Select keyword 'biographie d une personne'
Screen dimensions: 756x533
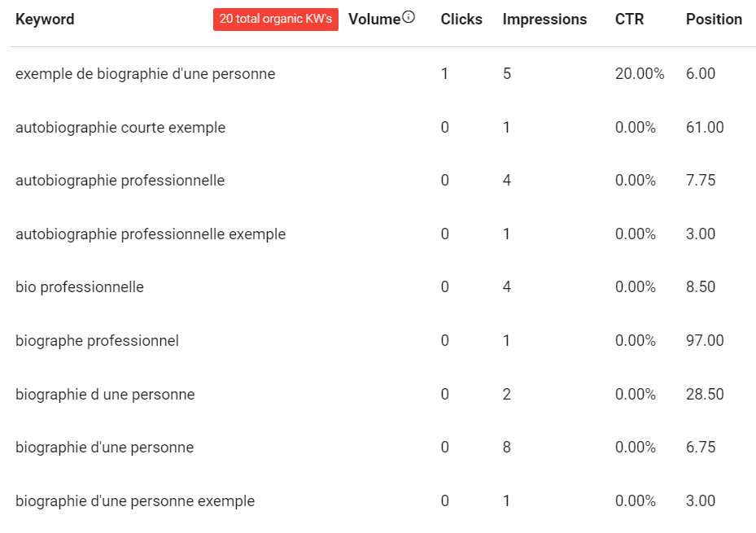105,394
